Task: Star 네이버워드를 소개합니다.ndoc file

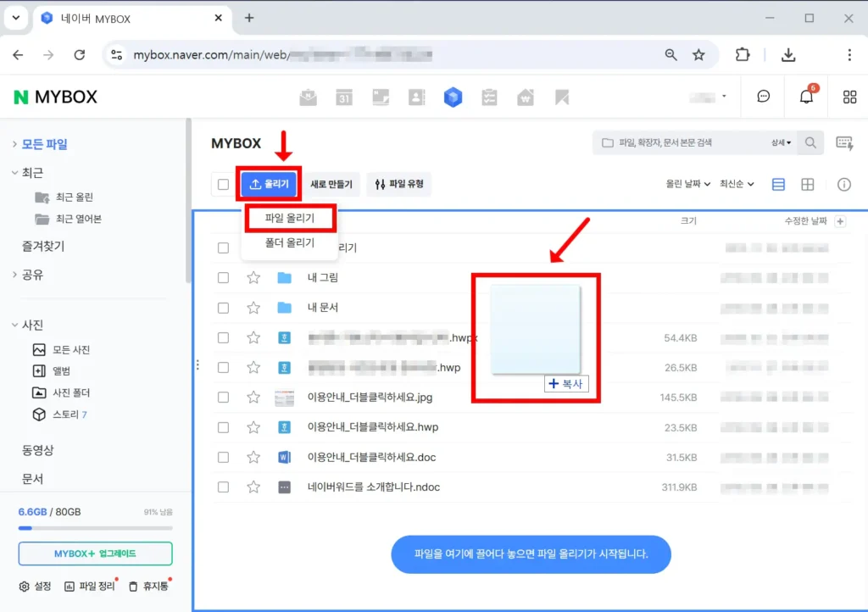Action: [253, 487]
